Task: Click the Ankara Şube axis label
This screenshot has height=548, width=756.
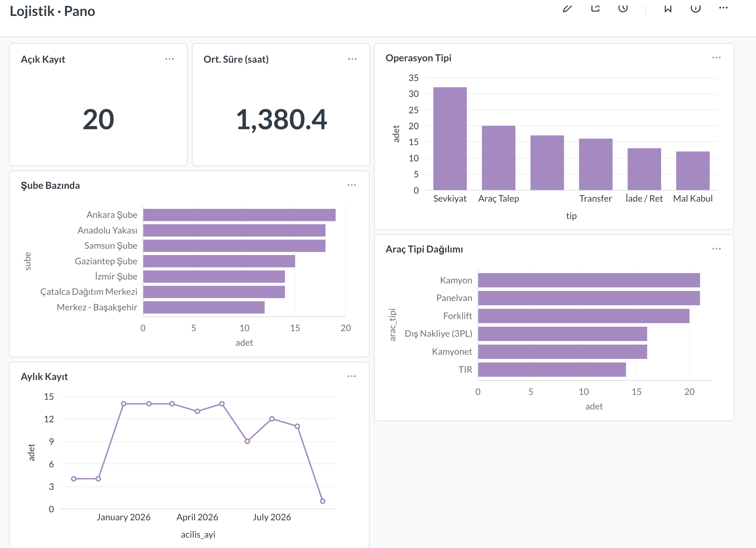Action: coord(112,215)
